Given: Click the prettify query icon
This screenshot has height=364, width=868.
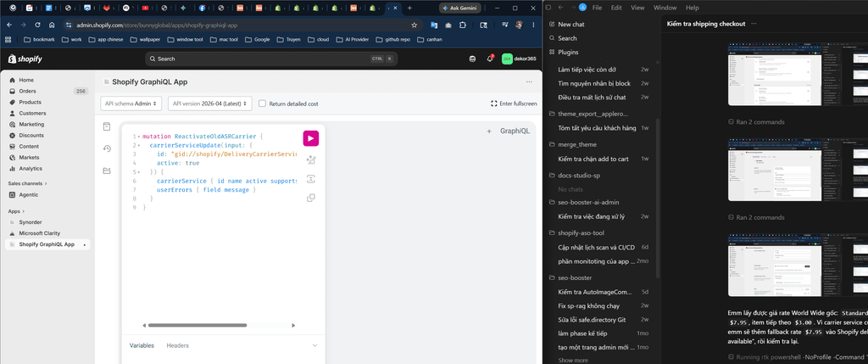Looking at the screenshot, I should [x=310, y=160].
